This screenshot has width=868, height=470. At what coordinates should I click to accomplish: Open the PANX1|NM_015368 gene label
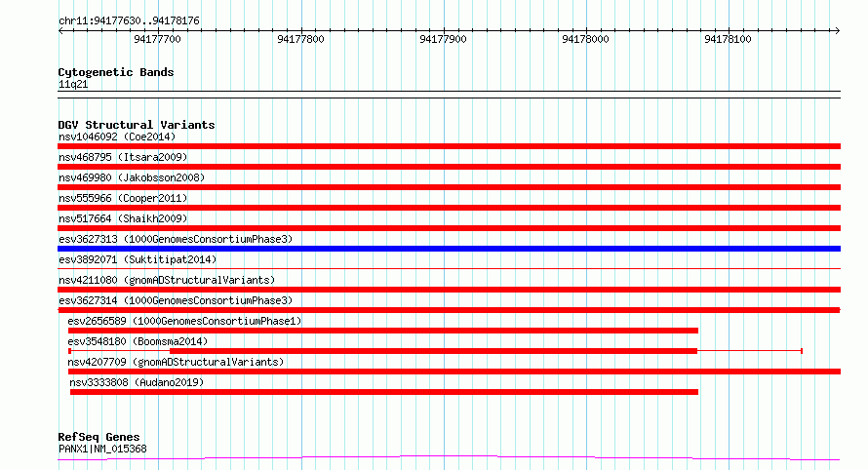102,449
